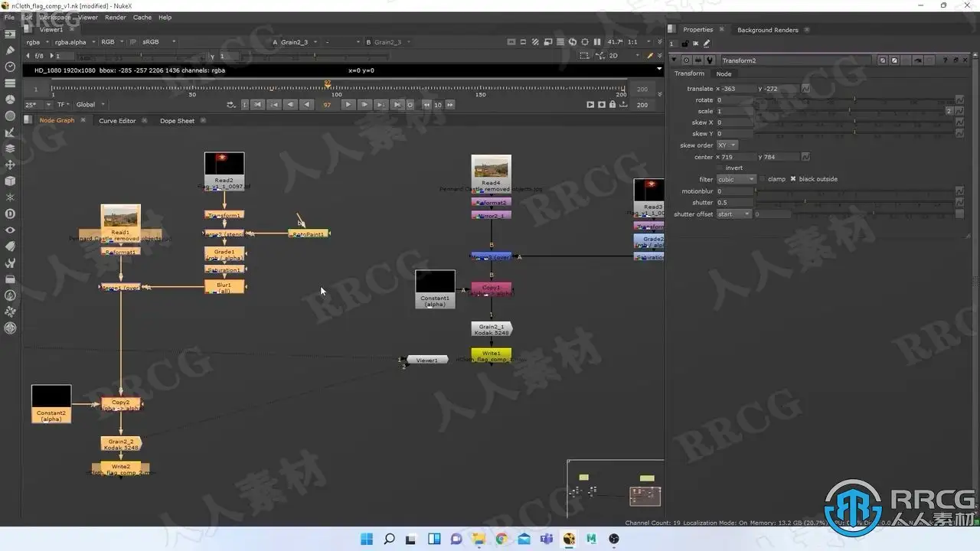Open the Merge nodes layers icon
The height and width of the screenshot is (551, 980).
click(x=10, y=148)
